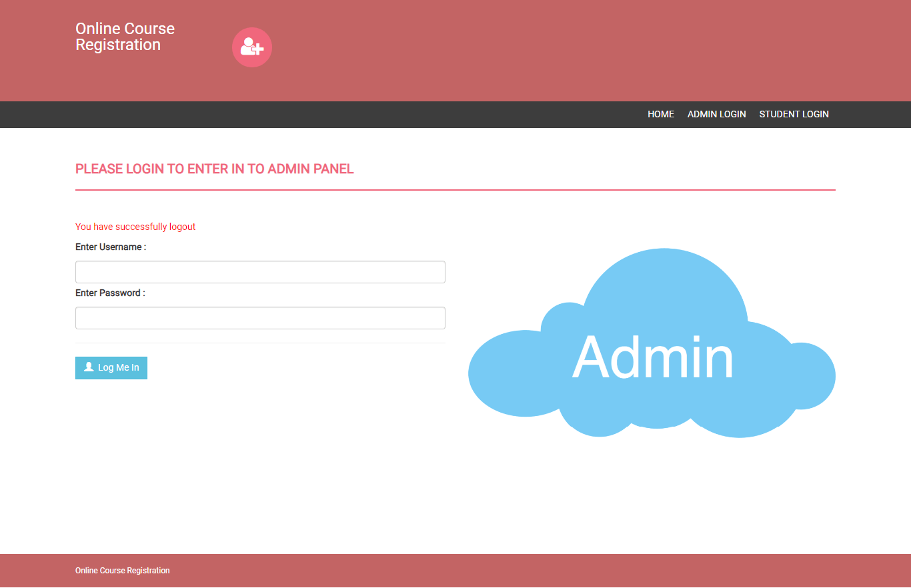
Task: Click the 'Enter Username :' label
Action: point(111,247)
